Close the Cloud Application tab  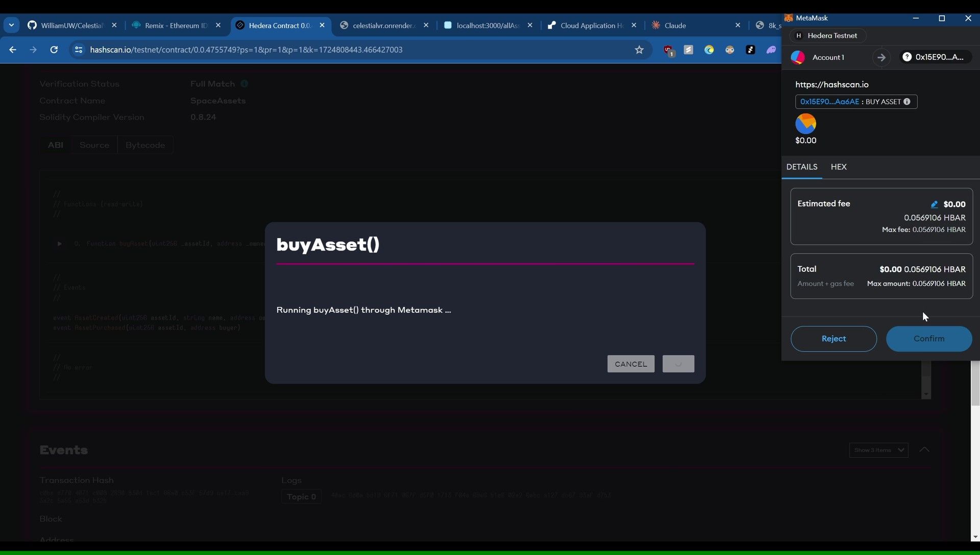coord(634,25)
